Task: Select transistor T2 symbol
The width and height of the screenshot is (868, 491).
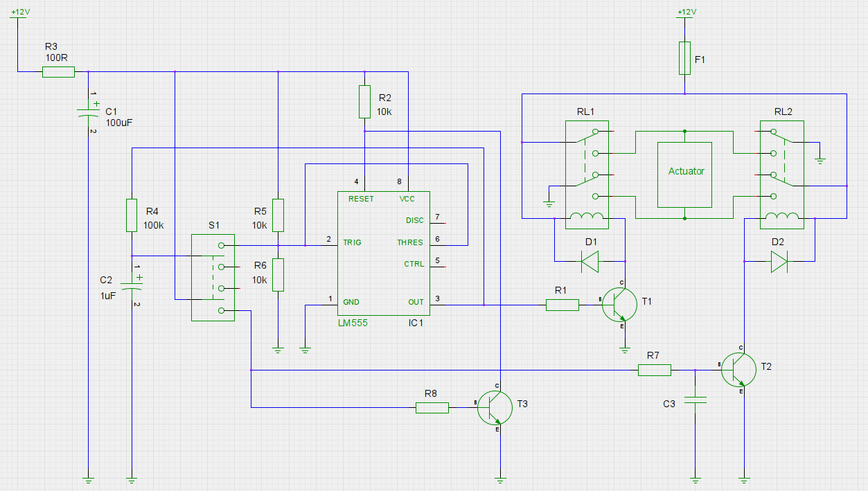Action: (738, 369)
